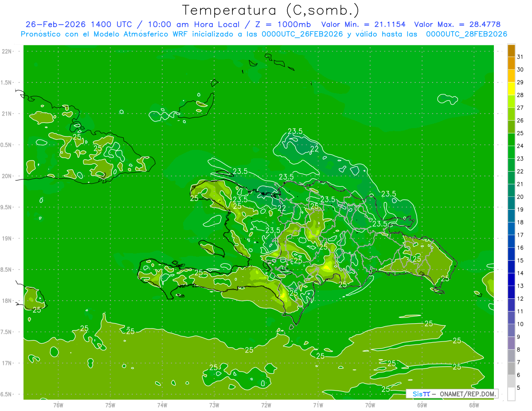Click the 'ONAMET/REP.DOM.' credit label
This screenshot has width=532, height=411.
click(468, 394)
